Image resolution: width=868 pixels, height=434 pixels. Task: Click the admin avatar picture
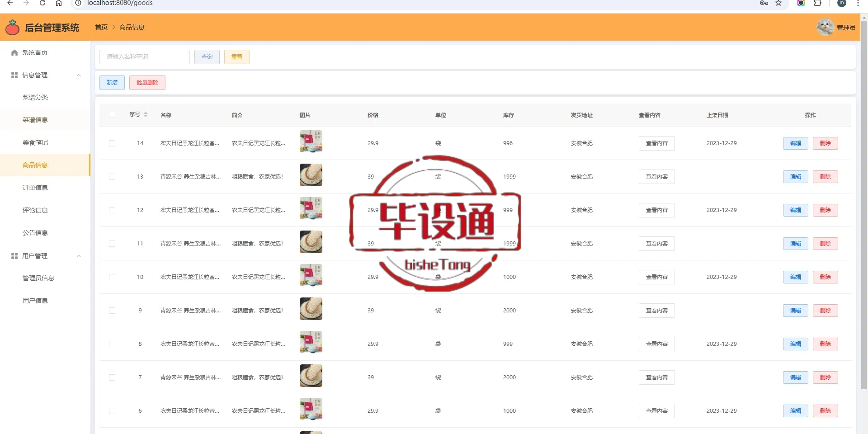(825, 28)
